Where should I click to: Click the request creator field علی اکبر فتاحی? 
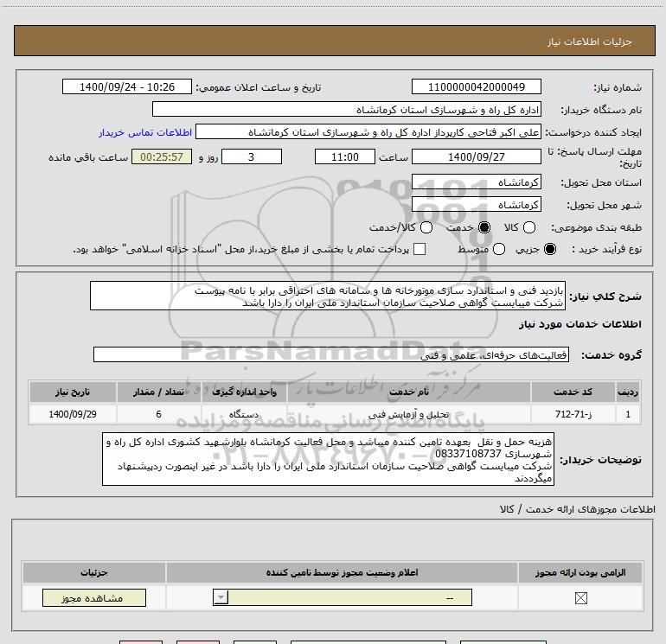368,132
